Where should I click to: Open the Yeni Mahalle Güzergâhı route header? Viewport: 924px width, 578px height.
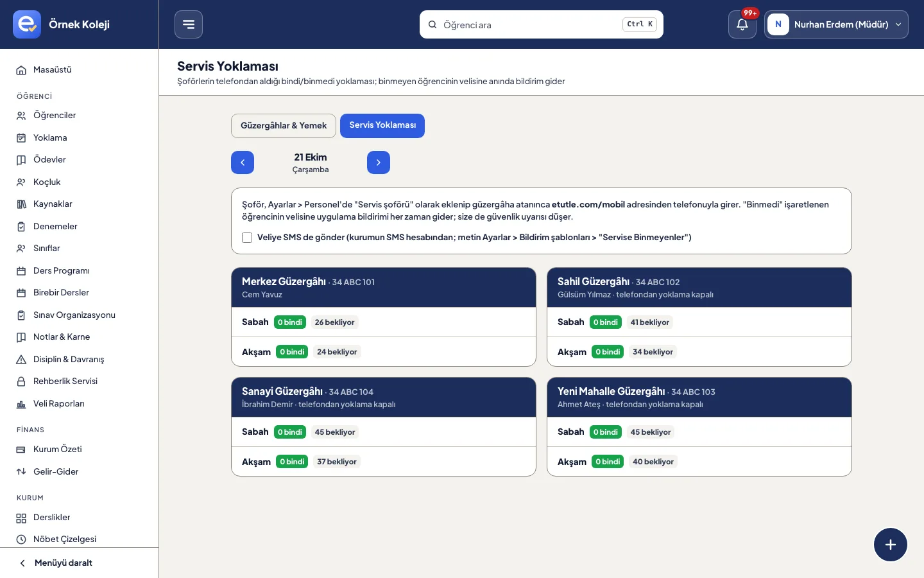pyautogui.click(x=699, y=398)
